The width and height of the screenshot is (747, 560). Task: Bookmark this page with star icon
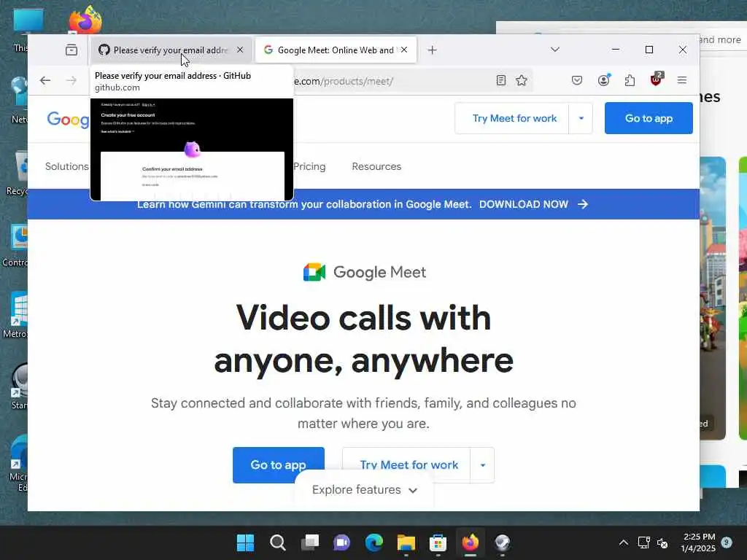522,80
